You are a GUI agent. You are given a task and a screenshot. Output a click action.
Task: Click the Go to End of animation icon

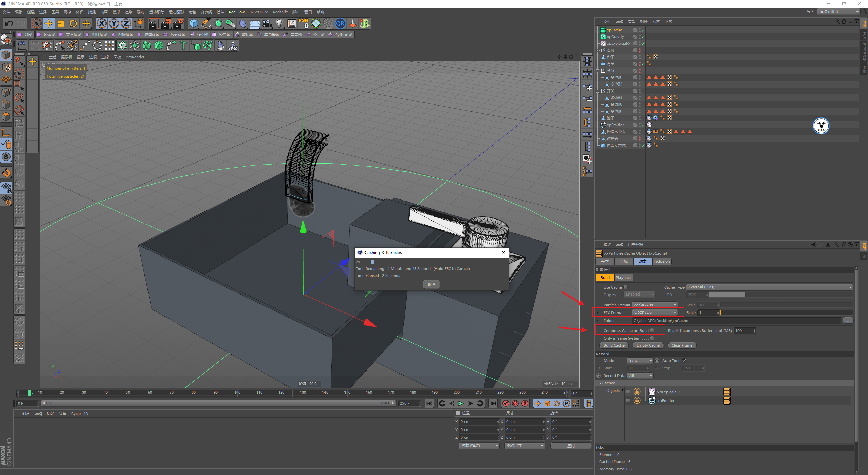(493, 403)
